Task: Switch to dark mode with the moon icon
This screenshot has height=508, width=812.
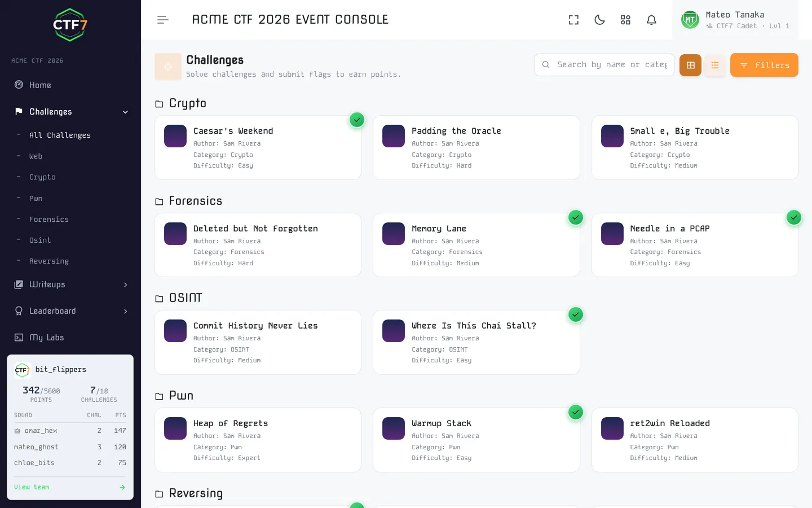Action: point(599,20)
